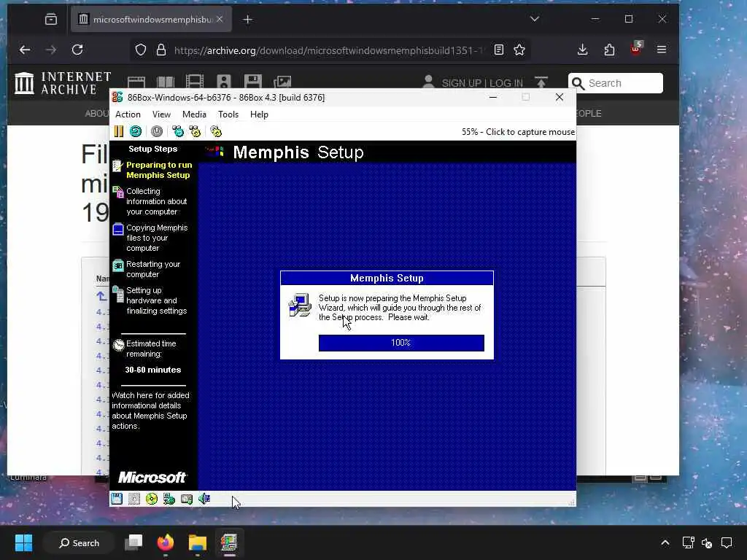Click 'Restarting your computer' setup step
The image size is (747, 560).
(153, 269)
